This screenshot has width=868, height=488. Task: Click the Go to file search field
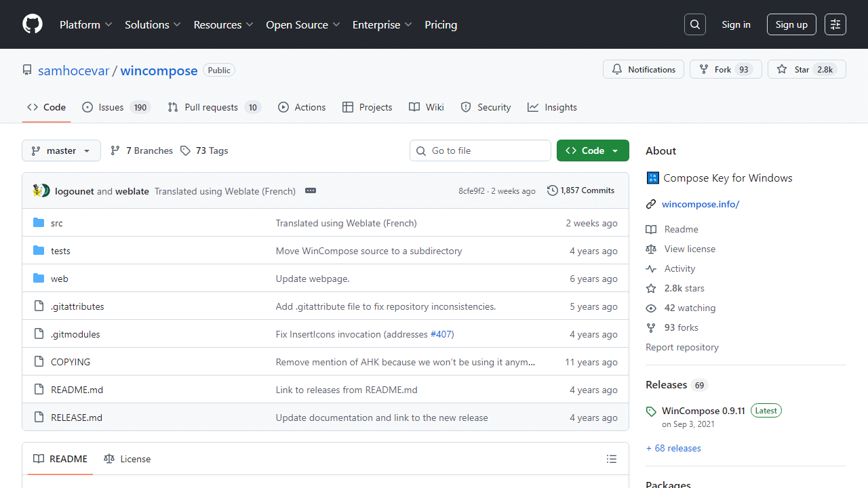click(x=480, y=150)
